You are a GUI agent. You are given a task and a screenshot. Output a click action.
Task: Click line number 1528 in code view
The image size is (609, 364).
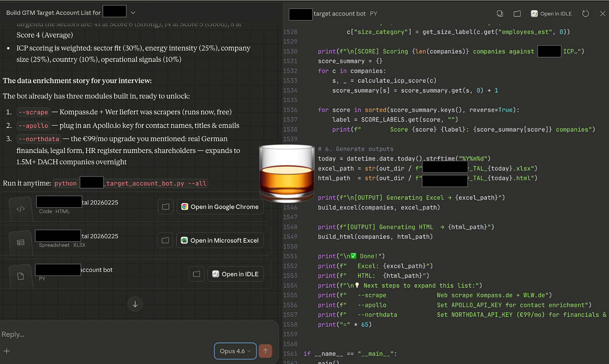point(290,32)
